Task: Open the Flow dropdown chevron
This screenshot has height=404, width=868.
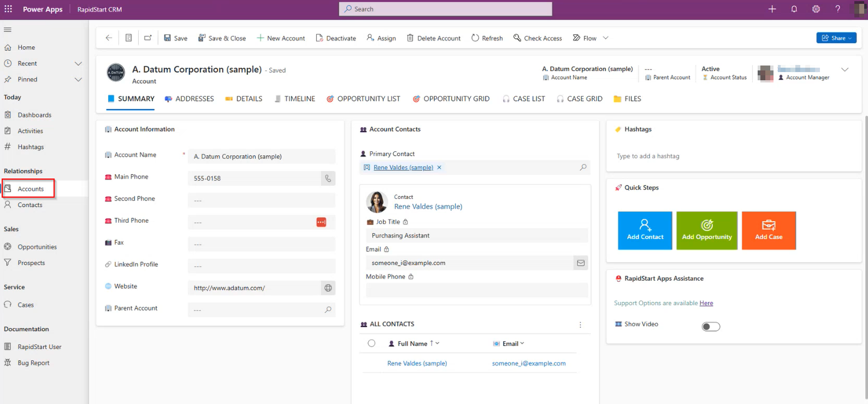Action: click(605, 38)
